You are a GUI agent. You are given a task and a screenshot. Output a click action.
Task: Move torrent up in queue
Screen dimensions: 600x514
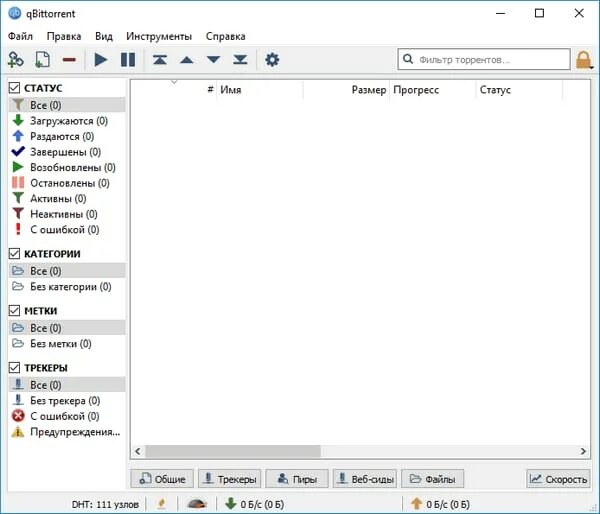187,60
